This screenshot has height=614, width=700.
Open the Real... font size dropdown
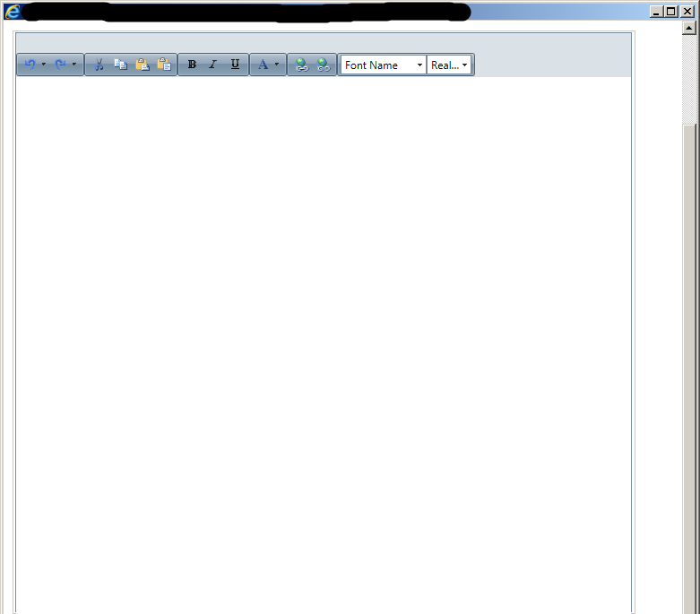click(449, 65)
